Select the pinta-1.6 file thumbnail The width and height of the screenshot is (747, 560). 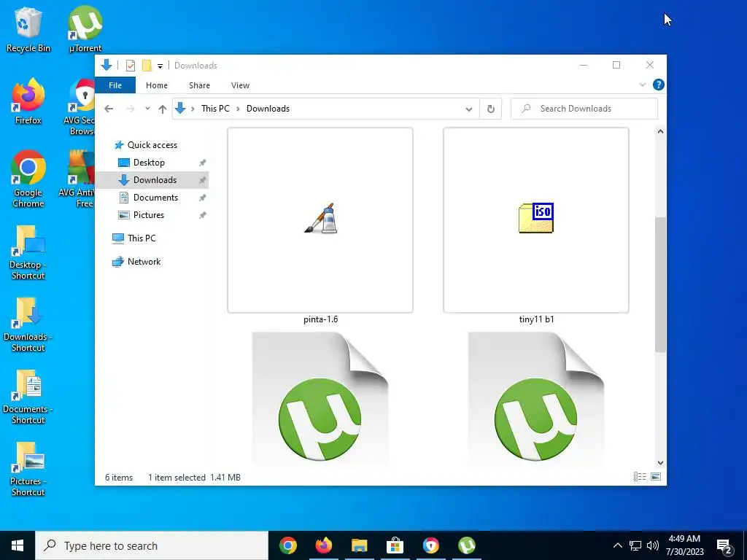click(320, 220)
